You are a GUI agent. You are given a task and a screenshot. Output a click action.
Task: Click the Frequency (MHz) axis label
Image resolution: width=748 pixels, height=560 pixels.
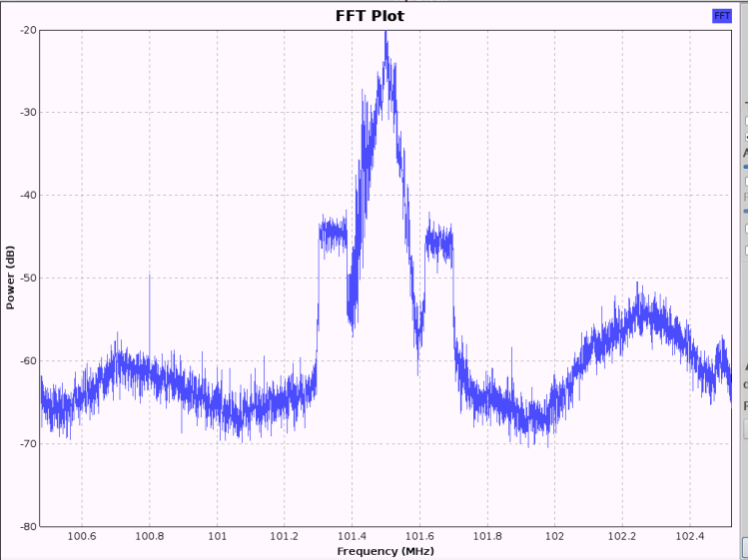[385, 551]
